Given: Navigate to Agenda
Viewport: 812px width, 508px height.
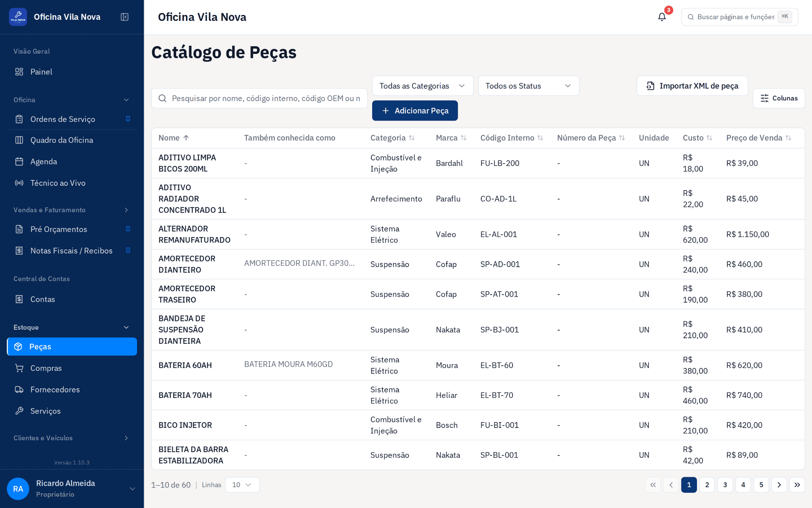Looking at the screenshot, I should pos(72,161).
